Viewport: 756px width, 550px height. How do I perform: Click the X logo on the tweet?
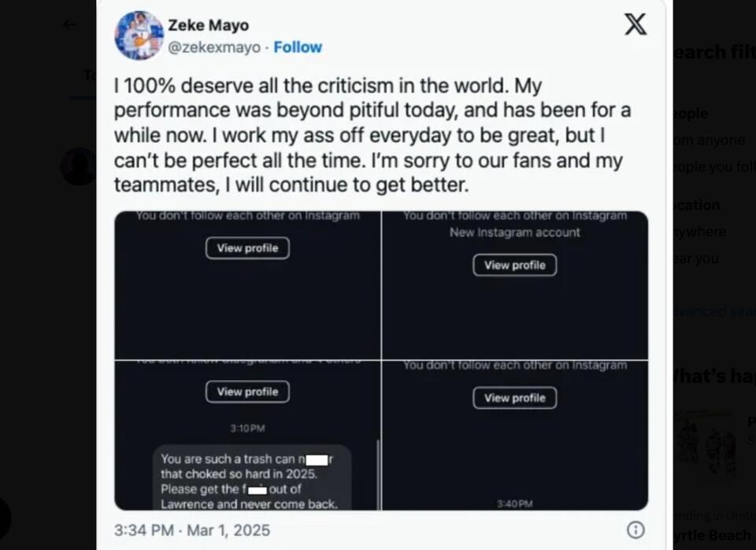635,24
